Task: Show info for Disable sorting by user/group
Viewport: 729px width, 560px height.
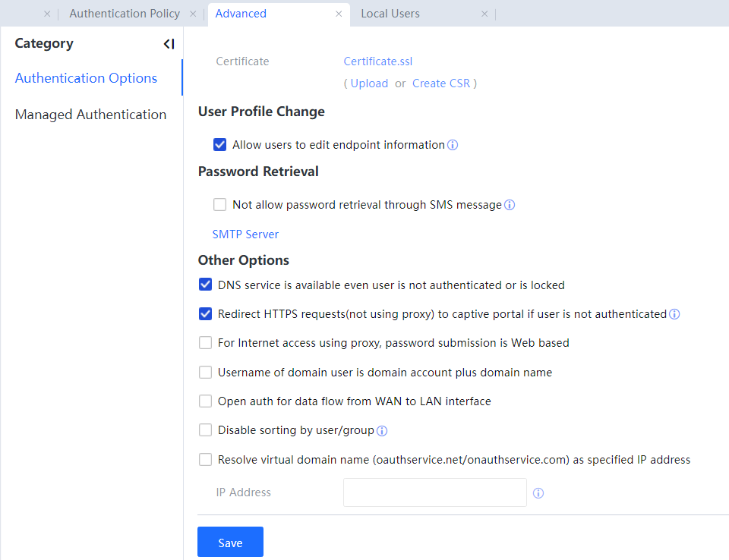Action: tap(382, 431)
